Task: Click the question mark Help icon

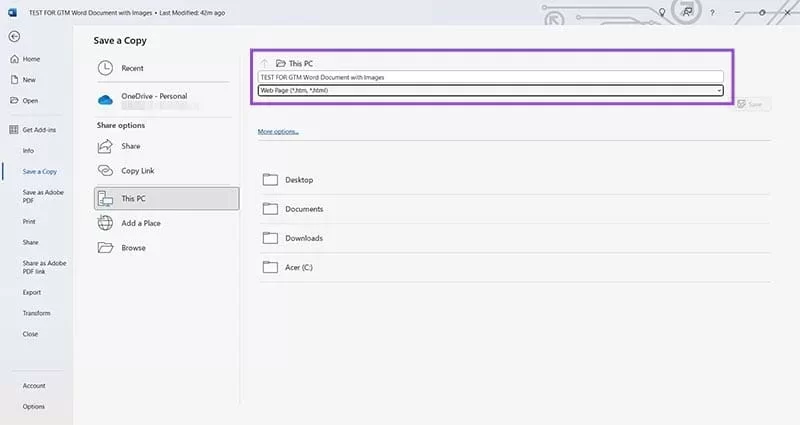Action: click(x=712, y=12)
